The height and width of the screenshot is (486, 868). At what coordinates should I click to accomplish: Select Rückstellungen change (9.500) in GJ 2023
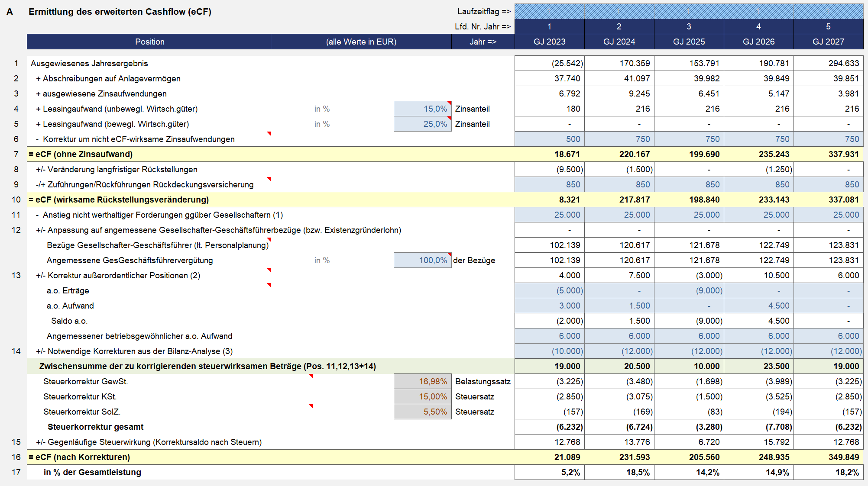[x=549, y=169]
